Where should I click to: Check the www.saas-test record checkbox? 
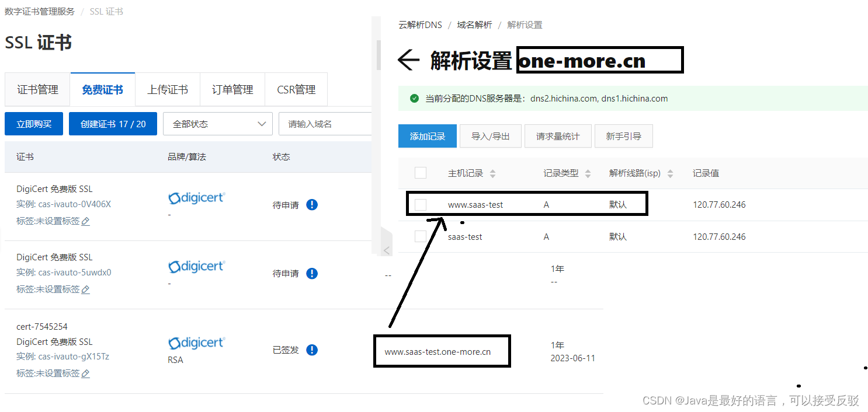pos(421,205)
